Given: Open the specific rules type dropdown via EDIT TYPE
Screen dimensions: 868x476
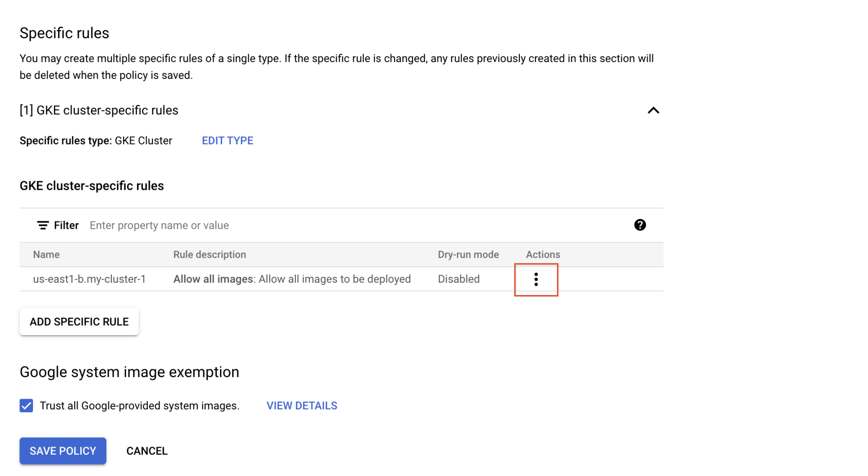Looking at the screenshot, I should pos(227,141).
